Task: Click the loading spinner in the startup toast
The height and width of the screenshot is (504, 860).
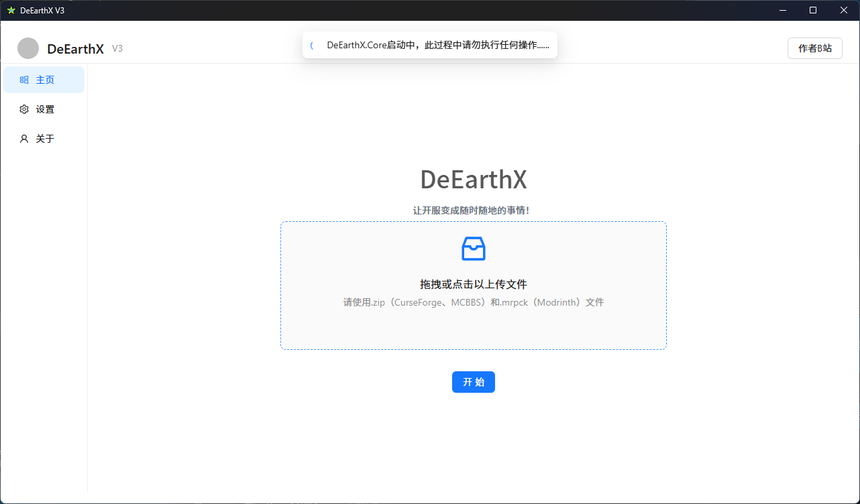Action: [313, 45]
